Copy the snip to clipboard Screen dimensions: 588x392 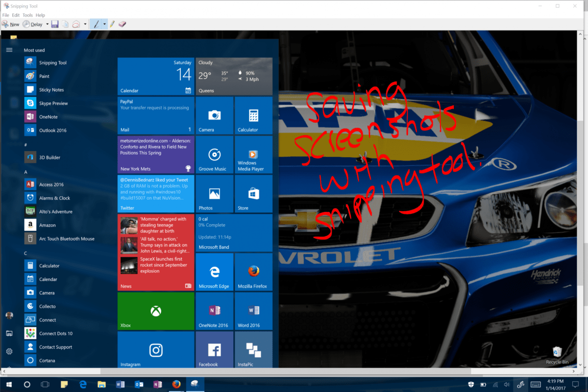(x=65, y=24)
